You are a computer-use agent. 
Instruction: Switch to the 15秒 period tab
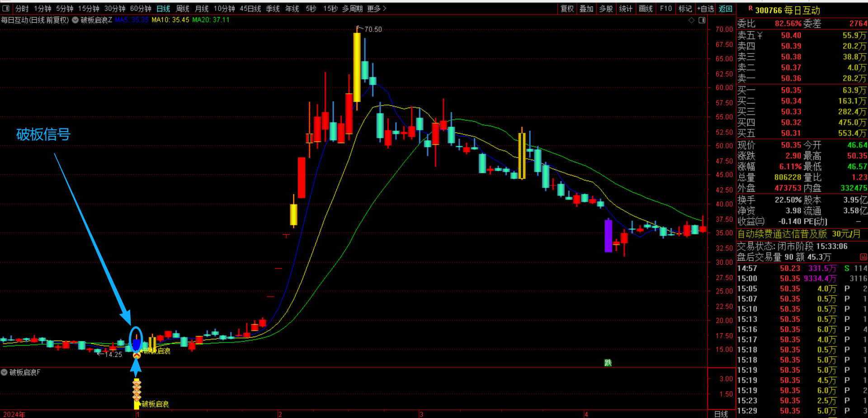(330, 9)
